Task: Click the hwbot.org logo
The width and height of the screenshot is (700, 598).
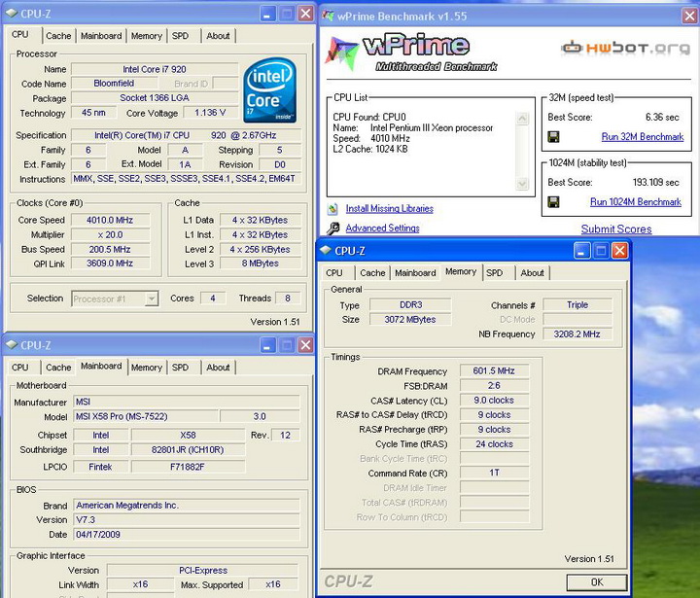Action: (x=625, y=48)
